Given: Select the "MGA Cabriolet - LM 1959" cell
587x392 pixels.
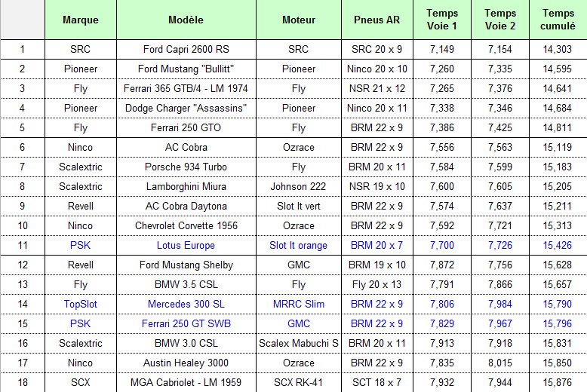Looking at the screenshot, I should click(x=186, y=382).
